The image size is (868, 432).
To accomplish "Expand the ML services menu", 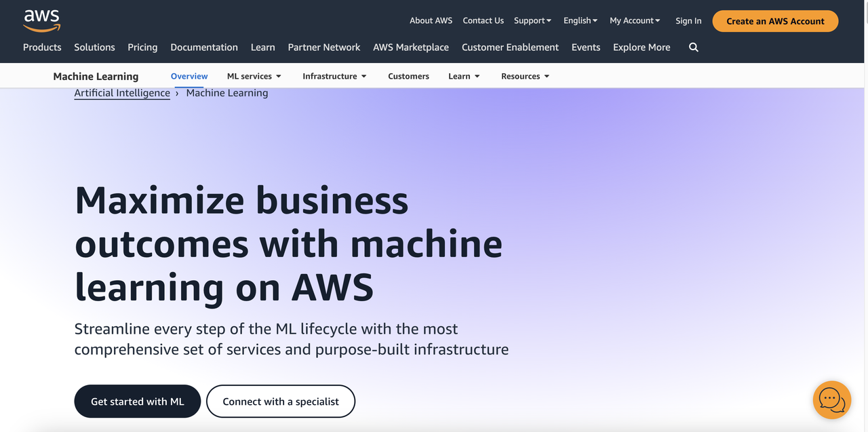I will [254, 77].
